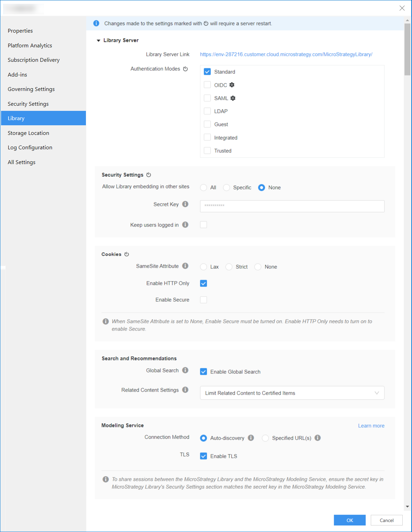This screenshot has height=532, width=412.
Task: Click into the Secret Key field
Action: coord(292,206)
